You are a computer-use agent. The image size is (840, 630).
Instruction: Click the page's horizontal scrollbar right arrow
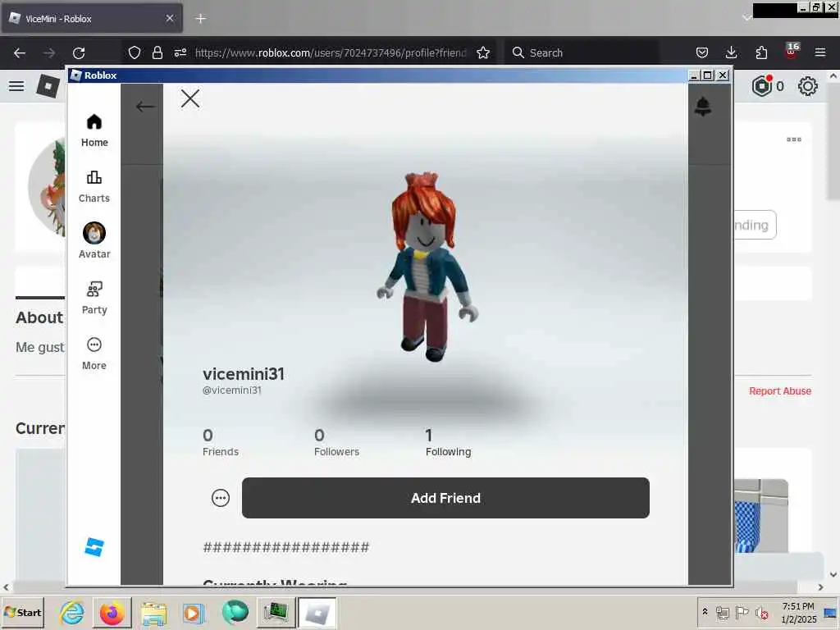coord(820,587)
